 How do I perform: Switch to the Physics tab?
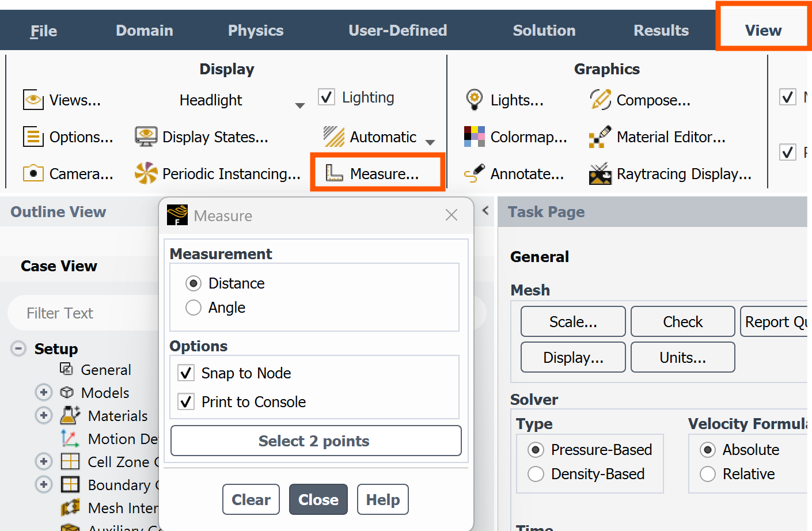coord(256,31)
